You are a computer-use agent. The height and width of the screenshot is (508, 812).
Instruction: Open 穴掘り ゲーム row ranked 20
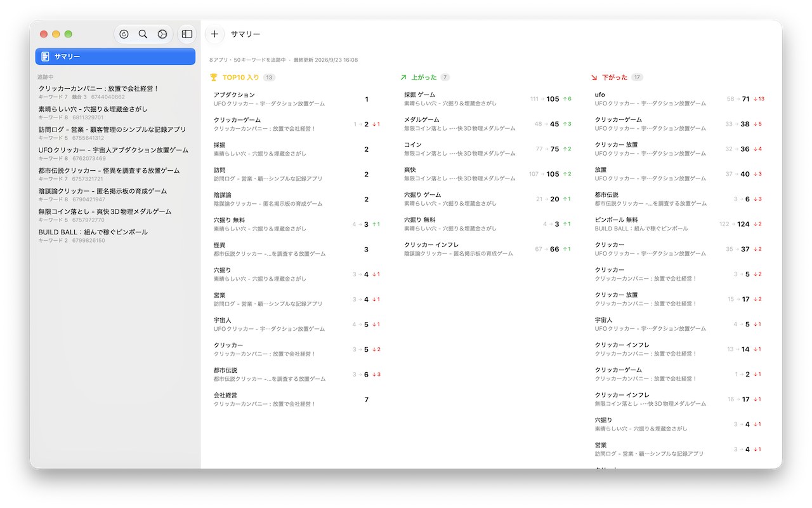point(487,199)
